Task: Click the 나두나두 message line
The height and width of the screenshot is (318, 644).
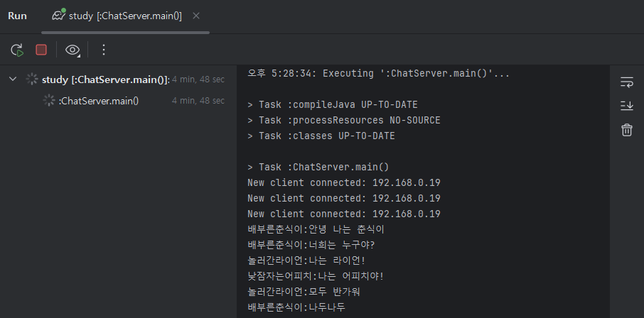Action: point(296,307)
